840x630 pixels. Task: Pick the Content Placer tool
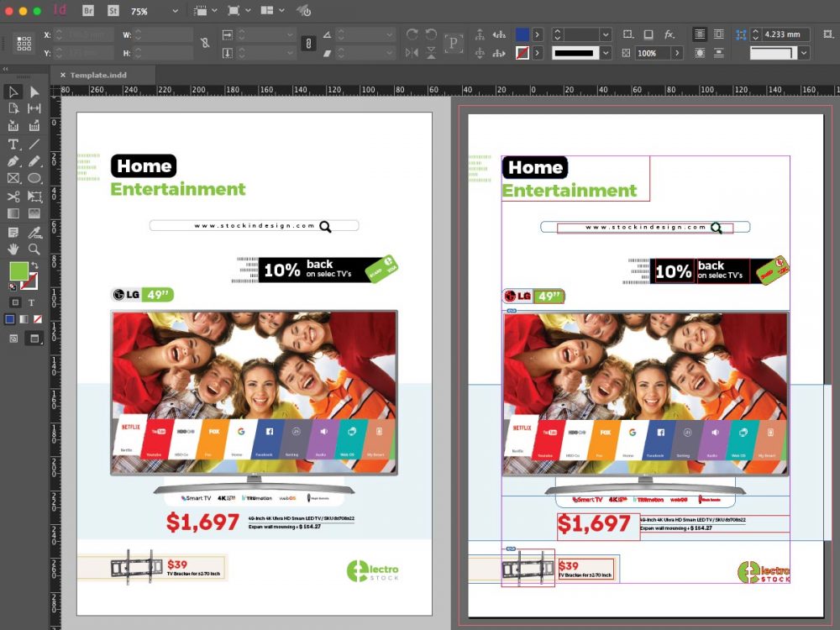tap(34, 126)
